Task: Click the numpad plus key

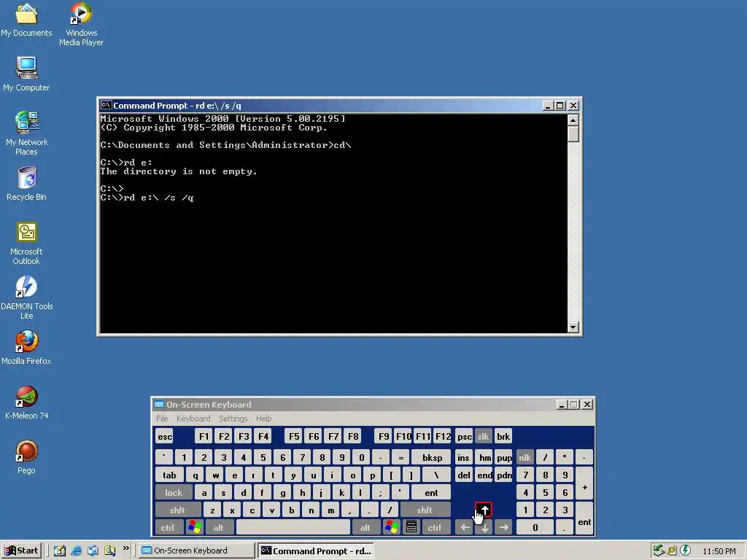Action: click(x=584, y=483)
